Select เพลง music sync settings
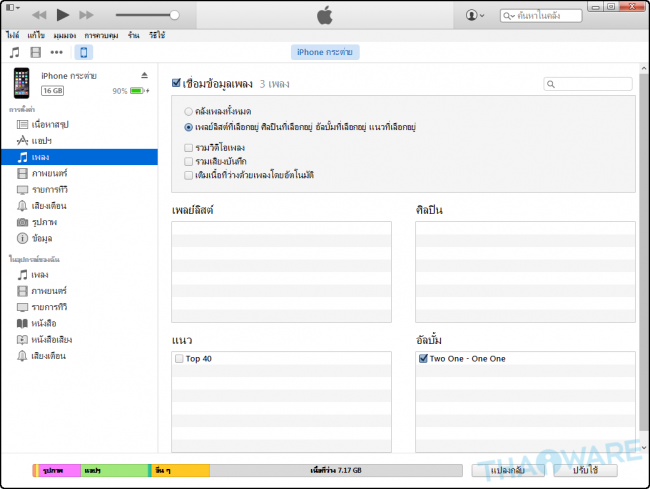This screenshot has width=650, height=489. pos(79,157)
